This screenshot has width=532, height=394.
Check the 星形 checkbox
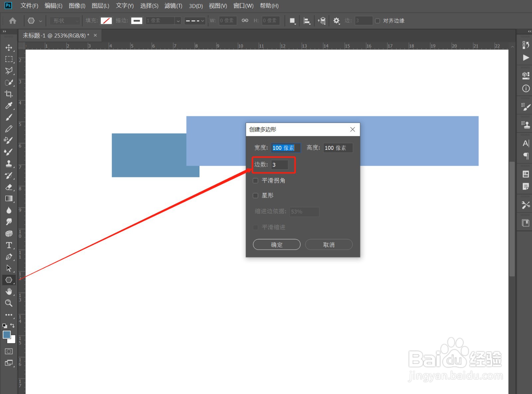point(255,196)
